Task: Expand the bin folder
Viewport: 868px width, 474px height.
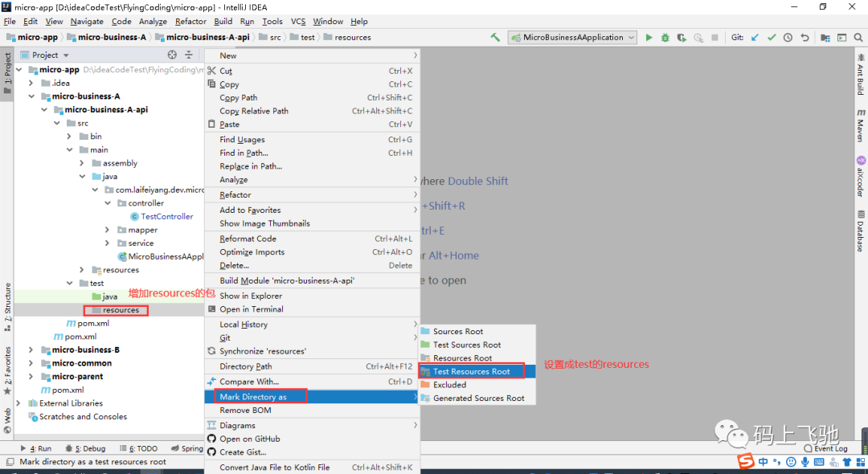Action: click(x=69, y=136)
